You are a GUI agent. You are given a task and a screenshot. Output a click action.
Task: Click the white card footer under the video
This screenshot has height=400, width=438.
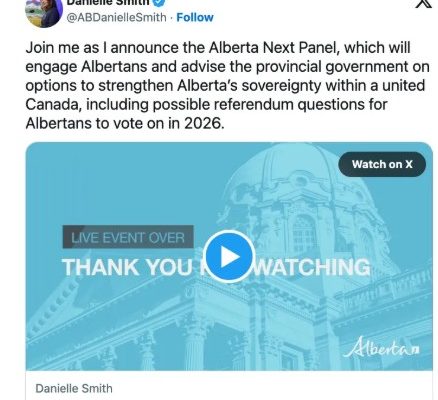[229, 385]
